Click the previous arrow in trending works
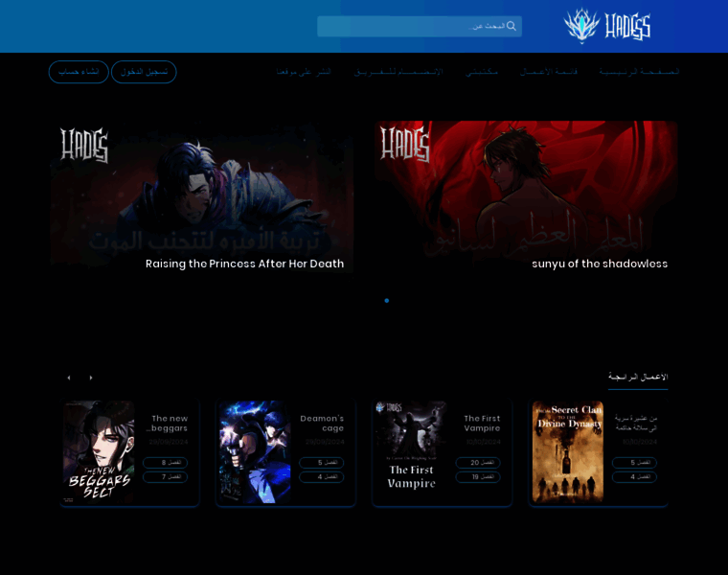Screen dimensions: 728x575 click(68, 378)
